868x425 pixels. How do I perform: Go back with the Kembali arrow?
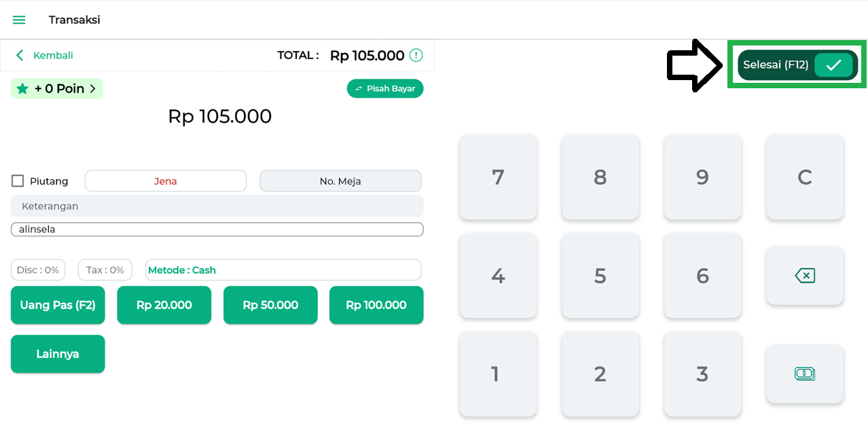[20, 56]
